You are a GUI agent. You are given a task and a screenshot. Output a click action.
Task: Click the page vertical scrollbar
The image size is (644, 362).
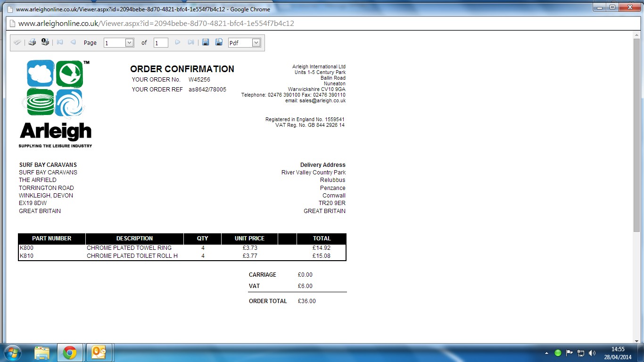point(636,135)
